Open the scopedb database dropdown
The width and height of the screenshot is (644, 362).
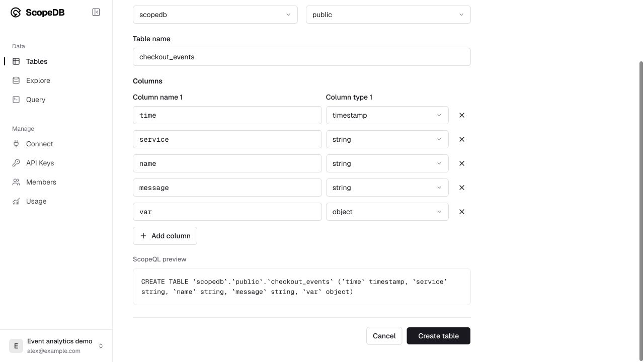(x=215, y=15)
